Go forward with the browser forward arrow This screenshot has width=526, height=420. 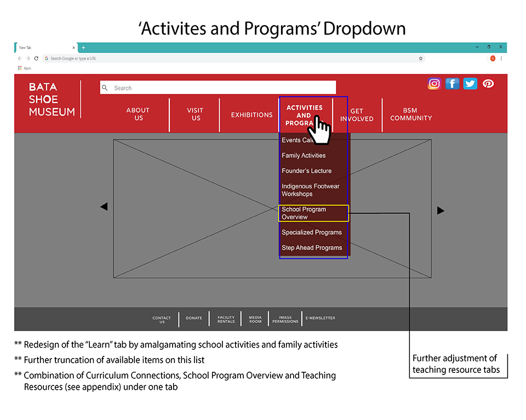pyautogui.click(x=28, y=59)
